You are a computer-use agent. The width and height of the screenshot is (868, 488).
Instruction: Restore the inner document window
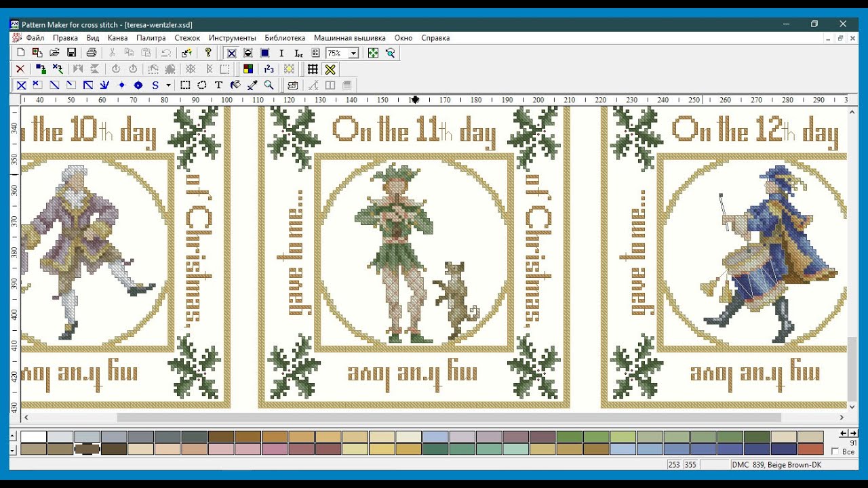(840, 38)
